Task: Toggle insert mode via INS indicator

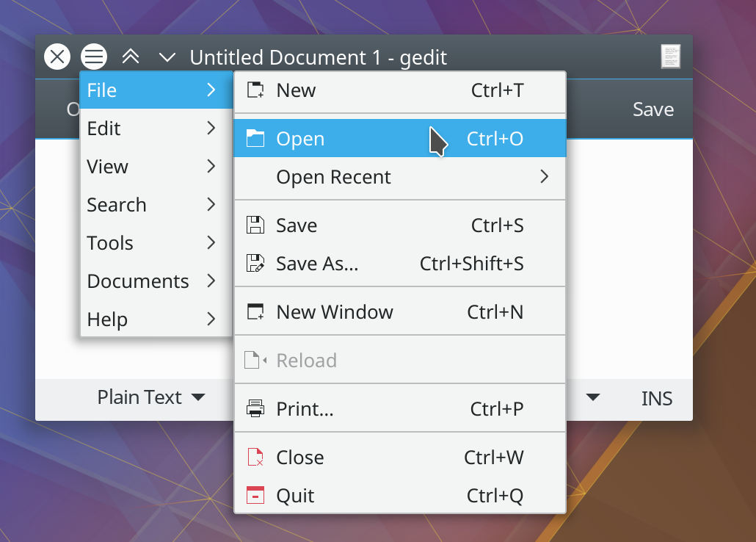Action: point(657,398)
